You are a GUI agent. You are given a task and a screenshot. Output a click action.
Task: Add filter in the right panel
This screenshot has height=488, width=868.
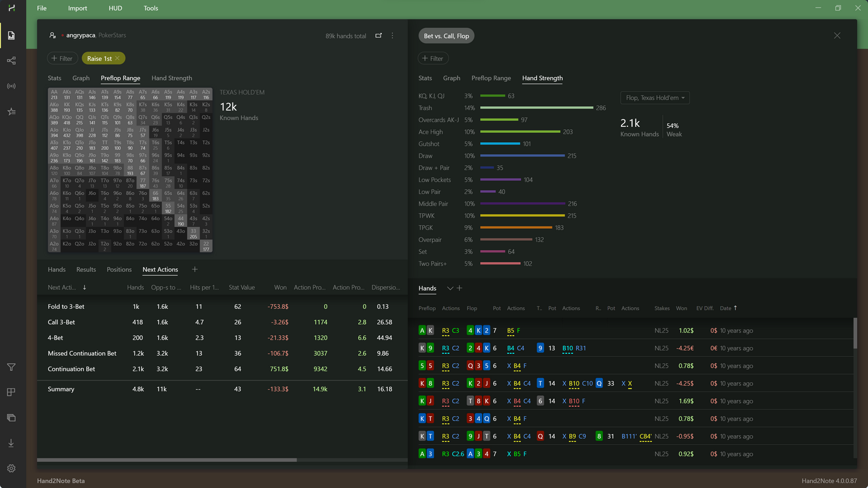coord(433,58)
